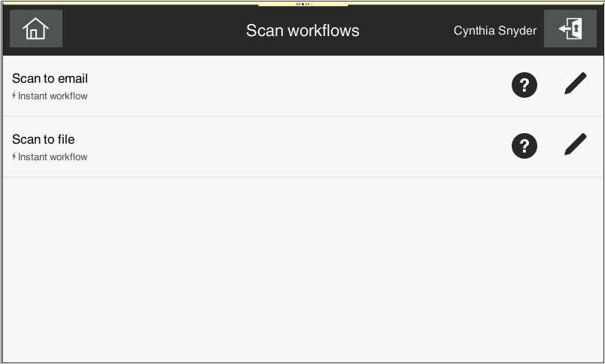Edit the Scan to file workflow
605x364 pixels.
(x=575, y=145)
